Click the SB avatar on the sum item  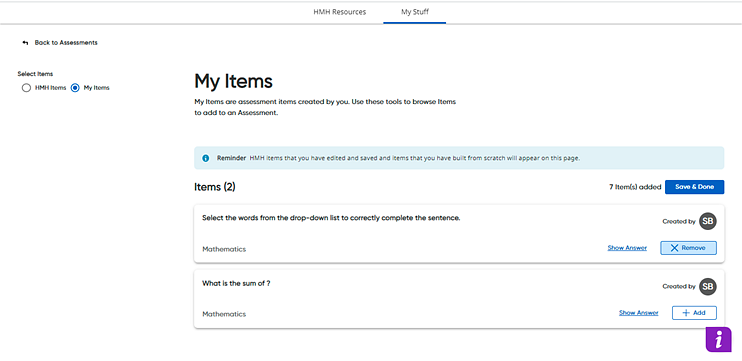[707, 286]
